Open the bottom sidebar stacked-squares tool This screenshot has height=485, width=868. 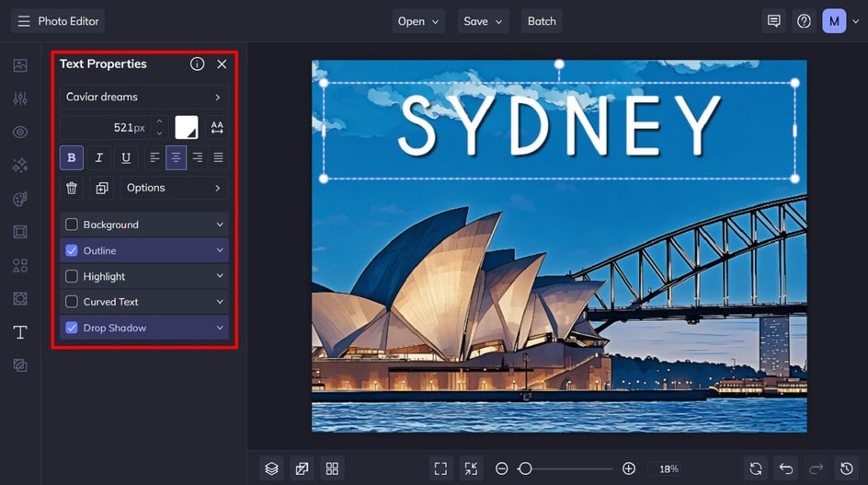pos(20,365)
